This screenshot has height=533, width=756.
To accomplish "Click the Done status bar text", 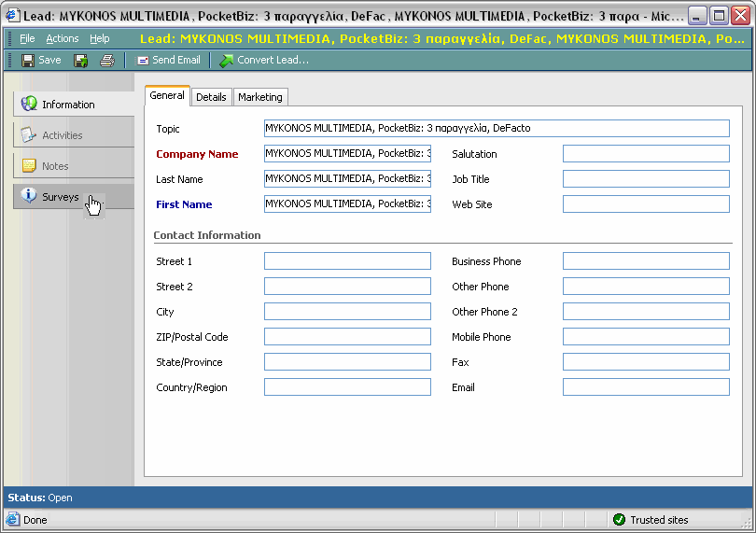I will pos(35,520).
